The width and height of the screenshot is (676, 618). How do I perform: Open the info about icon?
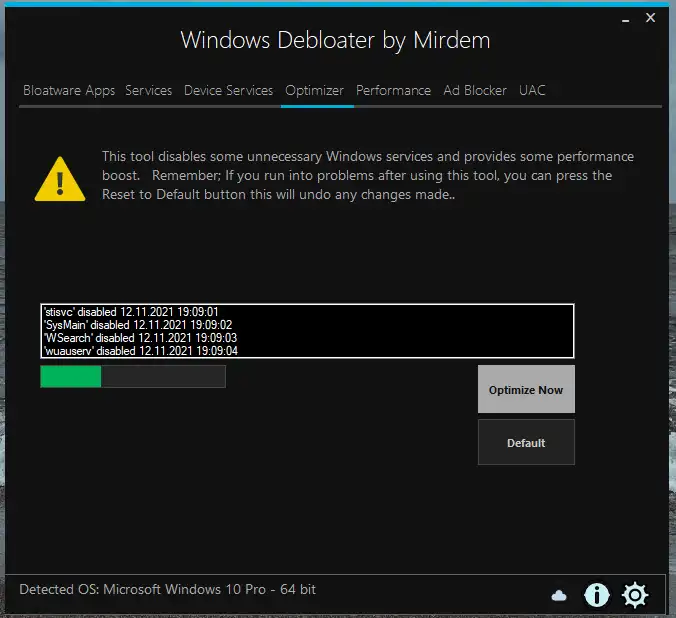coord(597,595)
